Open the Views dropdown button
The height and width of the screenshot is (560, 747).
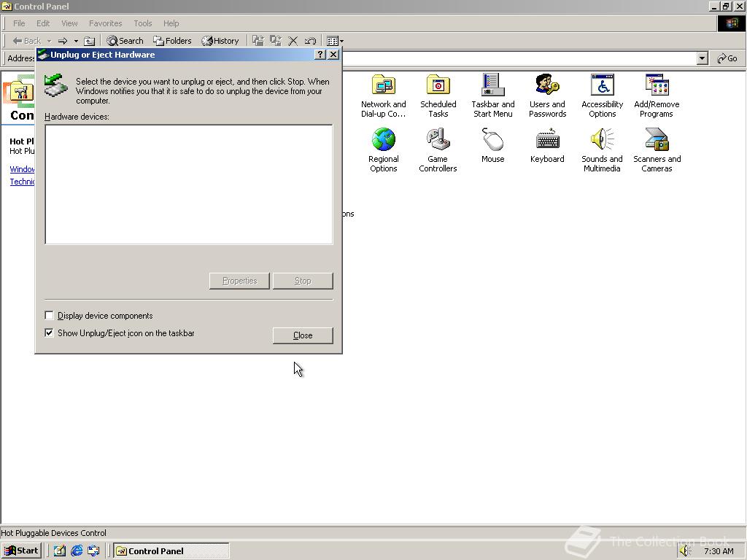(x=336, y=41)
